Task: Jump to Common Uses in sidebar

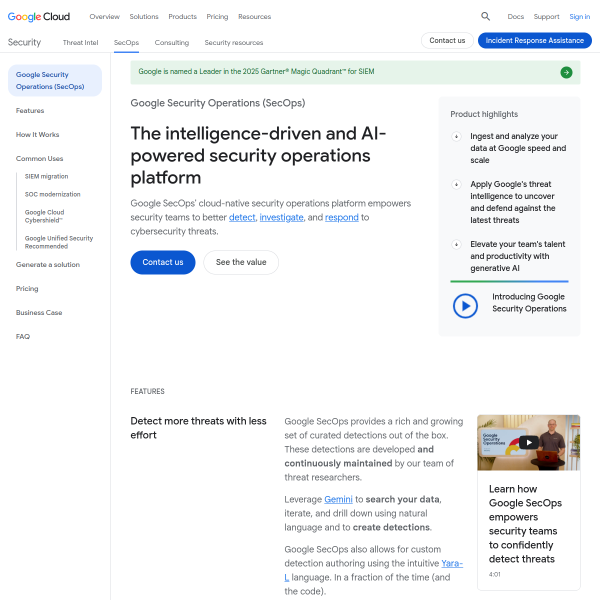Action: click(39, 159)
